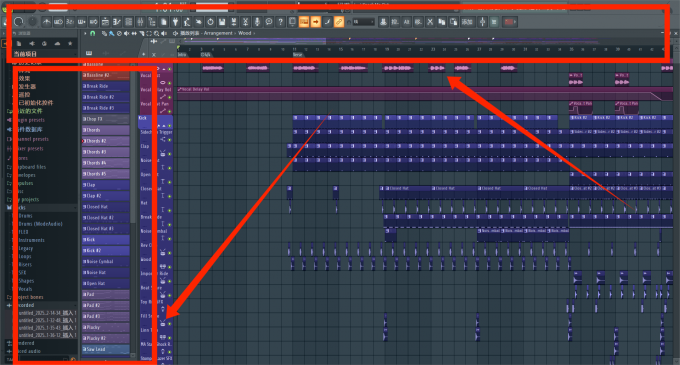Click the microphone recording icon

click(257, 22)
